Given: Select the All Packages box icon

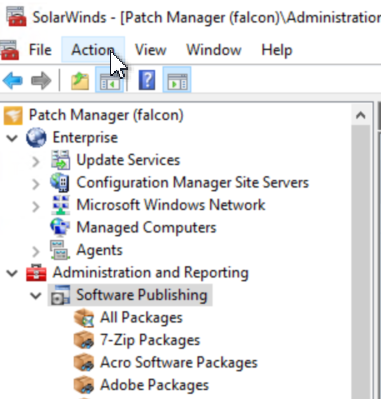Looking at the screenshot, I should click(x=84, y=317).
